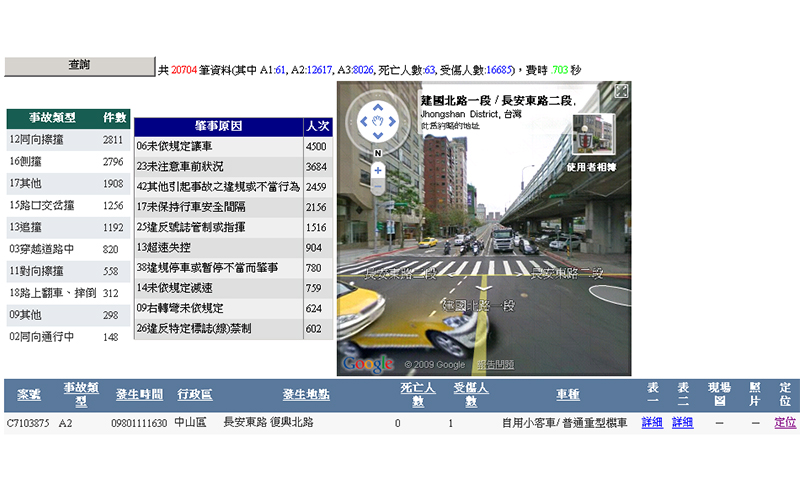
Task: Click the Google logo in street view
Action: pos(368,364)
